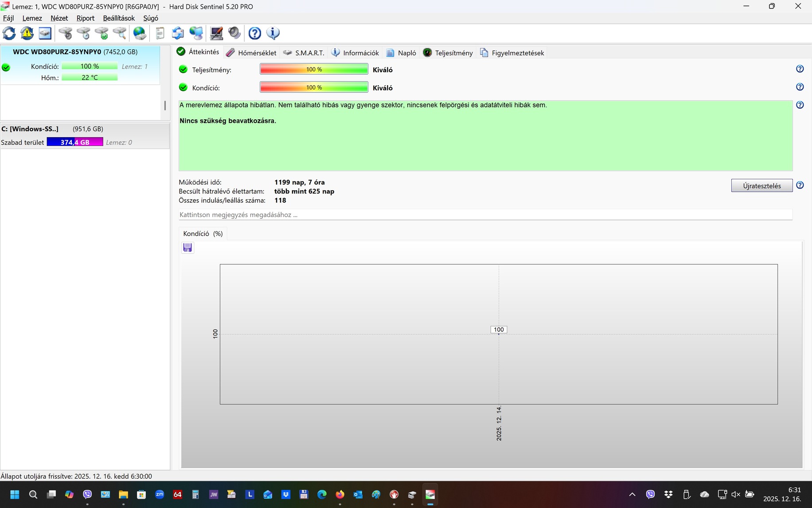Switch to the Hőmérséklet tab

pos(251,53)
